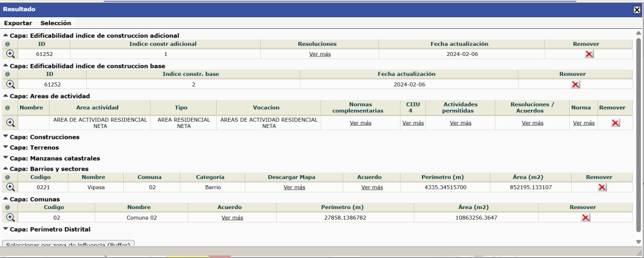Screen dimensions: 644x258
Task: Select the Comuna 02 name cell
Action: [x=142, y=217]
